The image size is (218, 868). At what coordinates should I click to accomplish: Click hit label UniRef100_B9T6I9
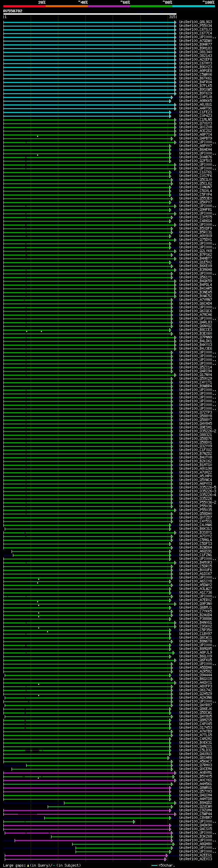tap(196, 93)
